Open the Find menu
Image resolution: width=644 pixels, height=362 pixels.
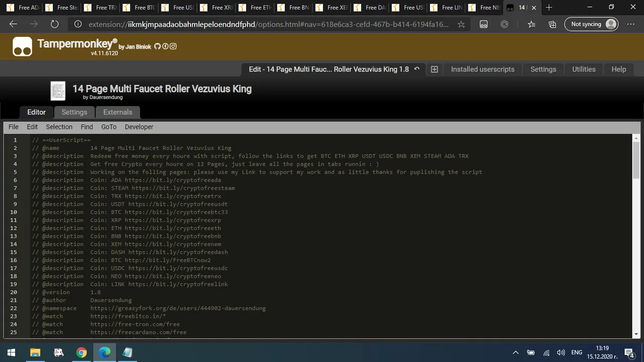[87, 127]
